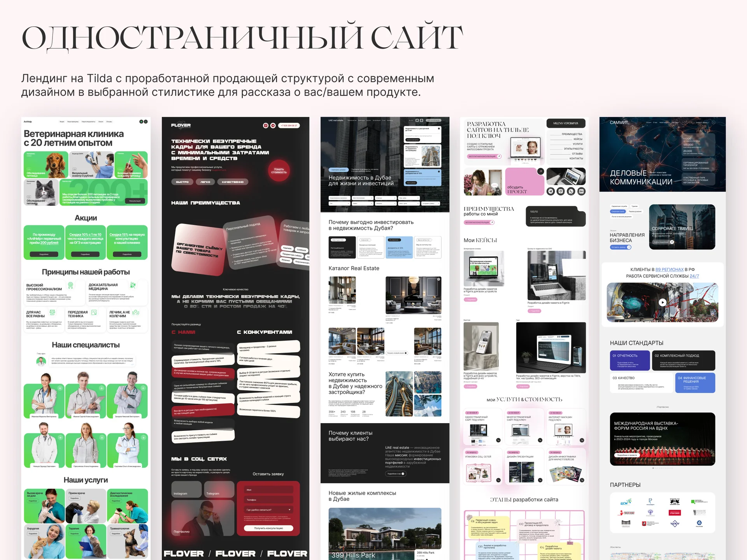
Task: Click the Telegram icon in Flover header
Action: [x=273, y=126]
